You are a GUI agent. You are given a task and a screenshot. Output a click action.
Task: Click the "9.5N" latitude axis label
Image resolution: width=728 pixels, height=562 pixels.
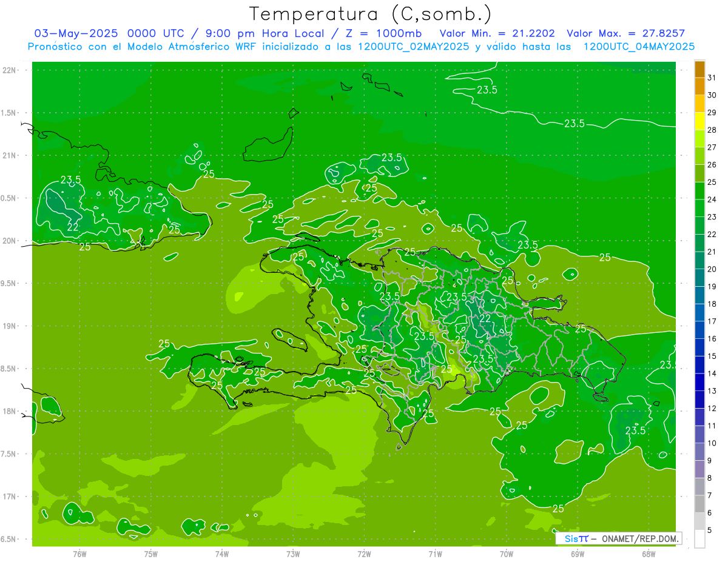8,283
